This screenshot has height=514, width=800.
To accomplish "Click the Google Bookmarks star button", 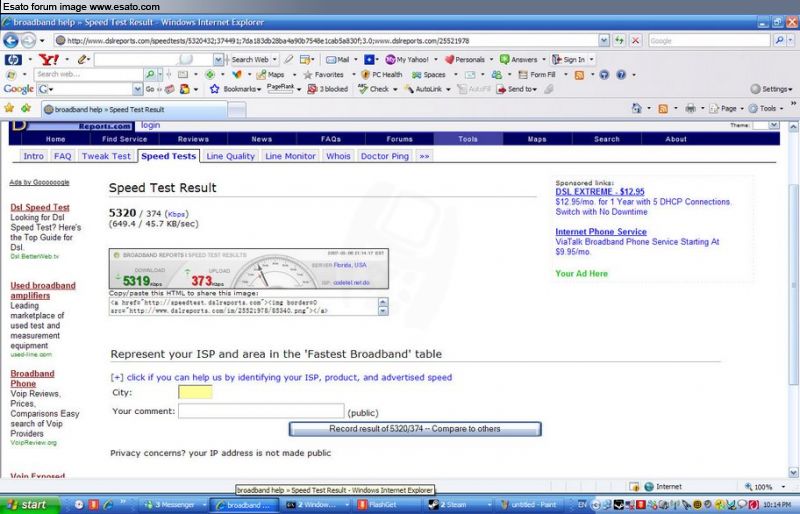I will (235, 89).
